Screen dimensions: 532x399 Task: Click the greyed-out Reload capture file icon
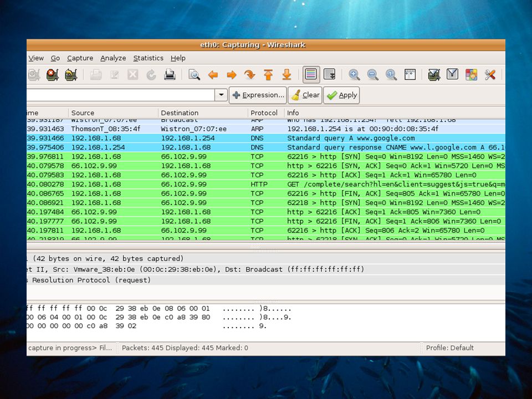coord(151,75)
